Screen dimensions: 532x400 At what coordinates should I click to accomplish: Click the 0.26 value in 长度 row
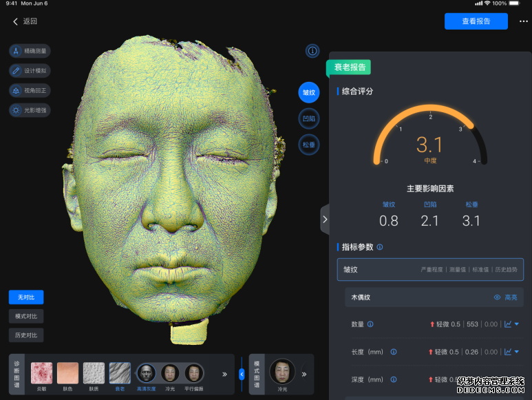(471, 352)
